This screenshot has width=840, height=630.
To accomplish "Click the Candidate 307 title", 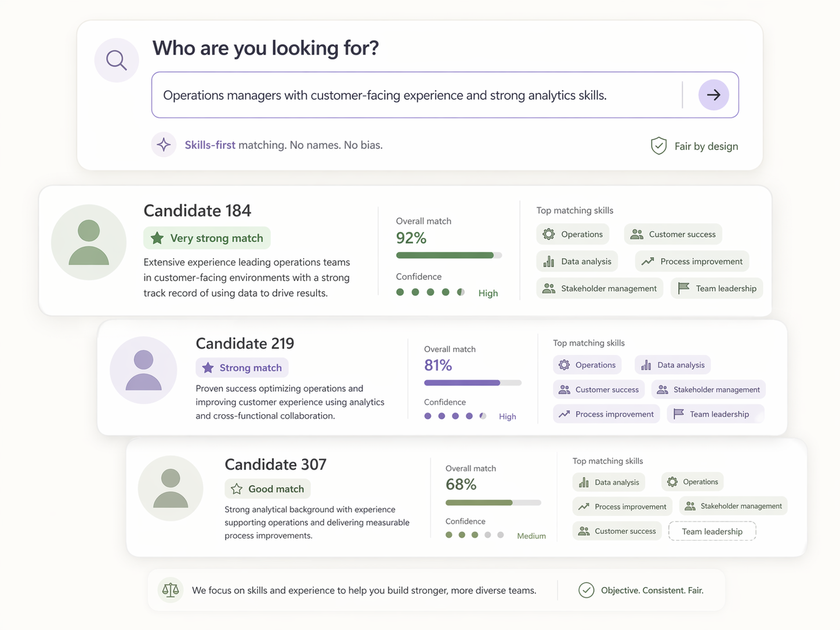I will coord(276,465).
